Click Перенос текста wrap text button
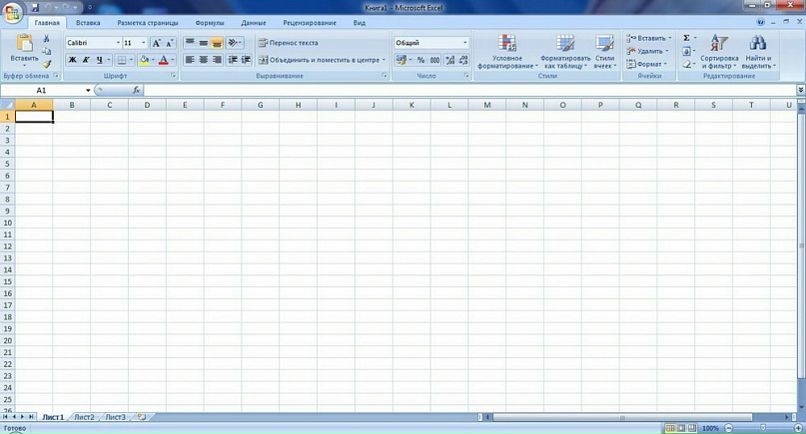This screenshot has height=434, width=806. tap(288, 43)
